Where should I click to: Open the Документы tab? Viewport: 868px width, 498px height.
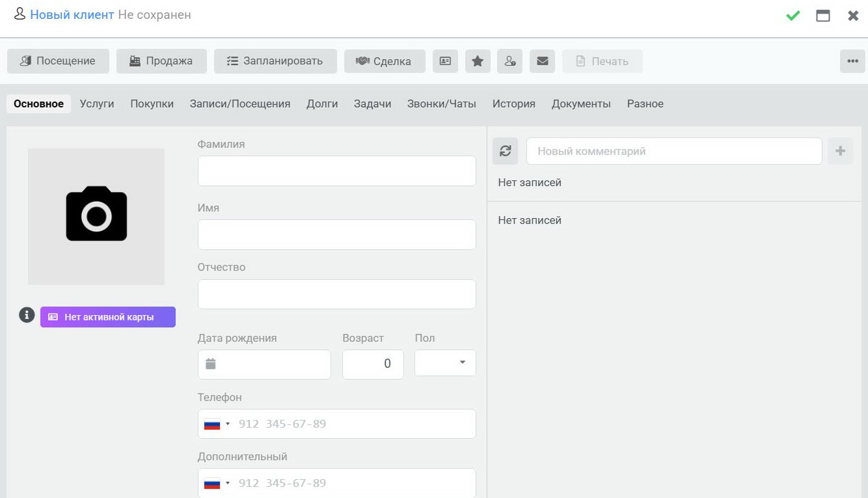coord(581,104)
